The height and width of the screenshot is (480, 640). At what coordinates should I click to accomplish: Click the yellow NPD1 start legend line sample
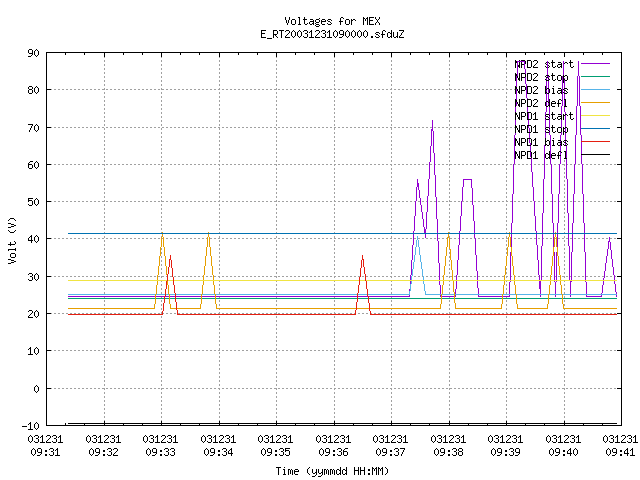click(595, 116)
